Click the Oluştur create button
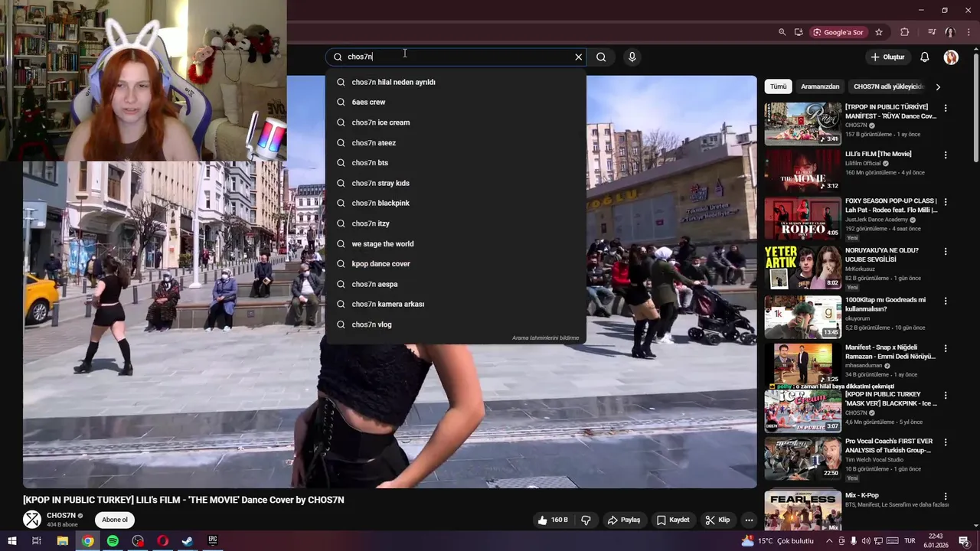The width and height of the screenshot is (980, 551). [887, 57]
